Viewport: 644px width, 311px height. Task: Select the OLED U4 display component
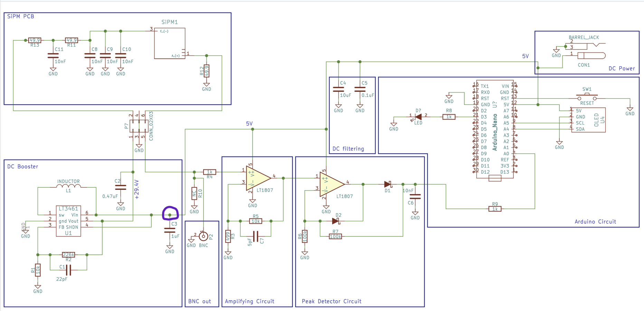[588, 120]
